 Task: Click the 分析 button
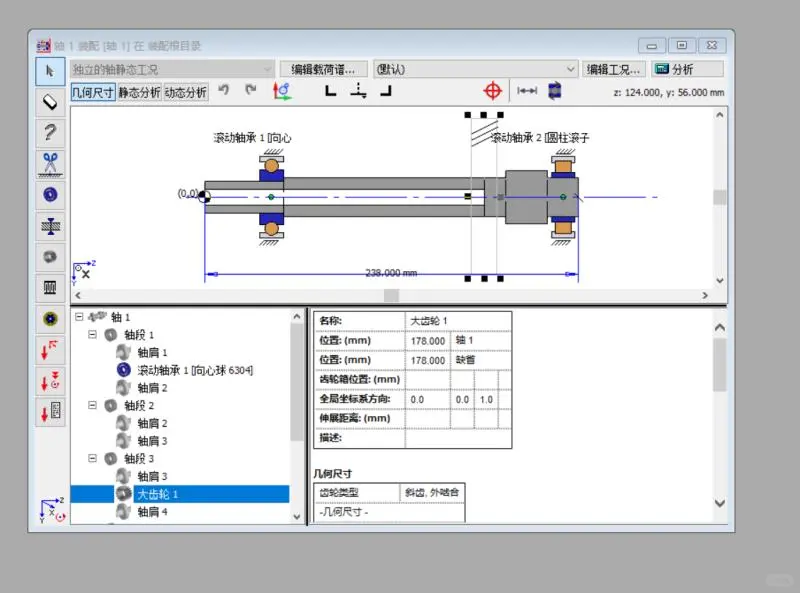coord(687,69)
